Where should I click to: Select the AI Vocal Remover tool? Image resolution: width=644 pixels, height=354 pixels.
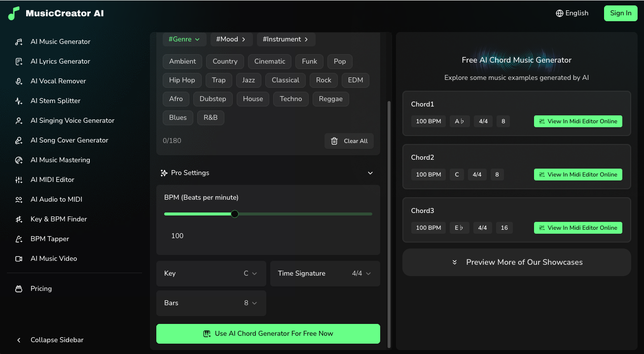coord(59,81)
